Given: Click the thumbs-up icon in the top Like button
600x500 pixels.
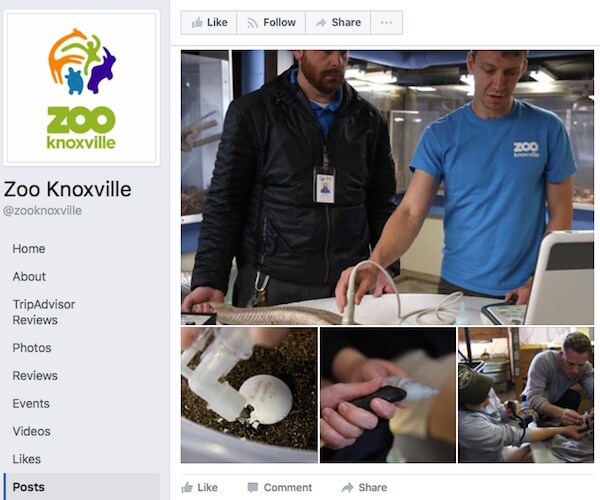Looking at the screenshot, I should tap(197, 23).
